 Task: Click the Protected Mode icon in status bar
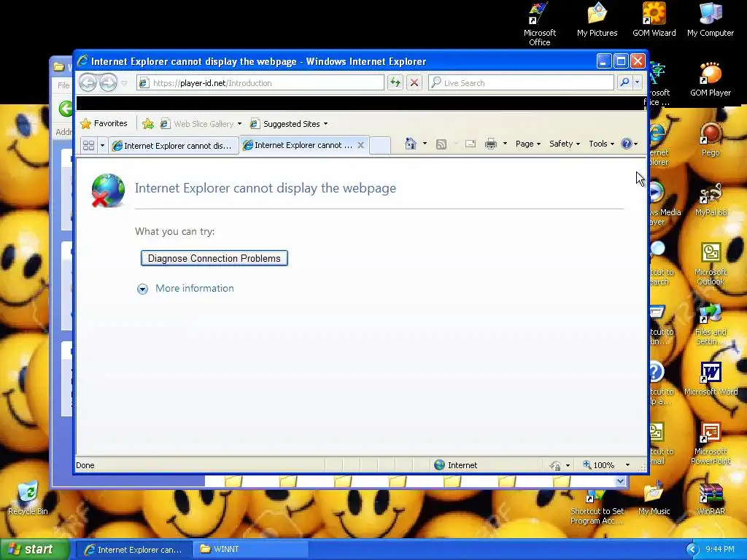[x=555, y=465]
